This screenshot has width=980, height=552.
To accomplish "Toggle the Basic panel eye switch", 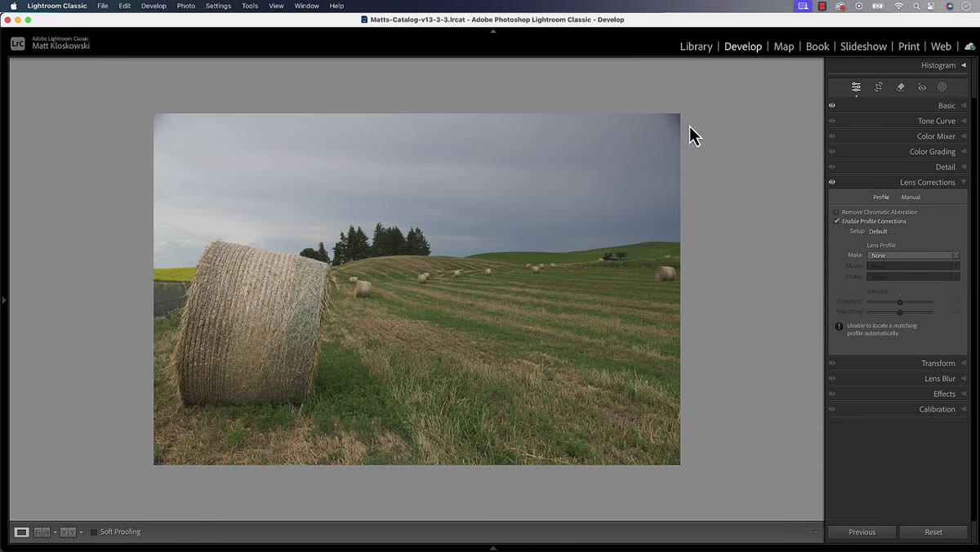I will click(832, 105).
